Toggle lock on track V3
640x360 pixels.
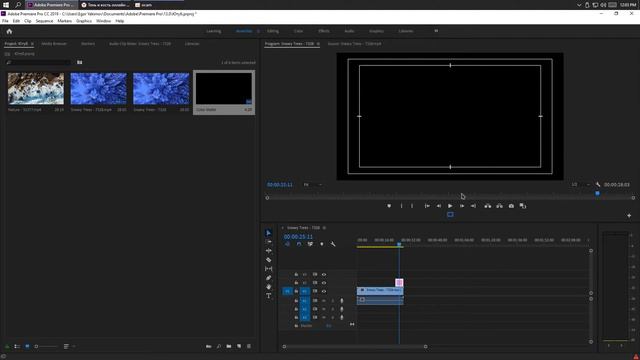click(x=296, y=274)
